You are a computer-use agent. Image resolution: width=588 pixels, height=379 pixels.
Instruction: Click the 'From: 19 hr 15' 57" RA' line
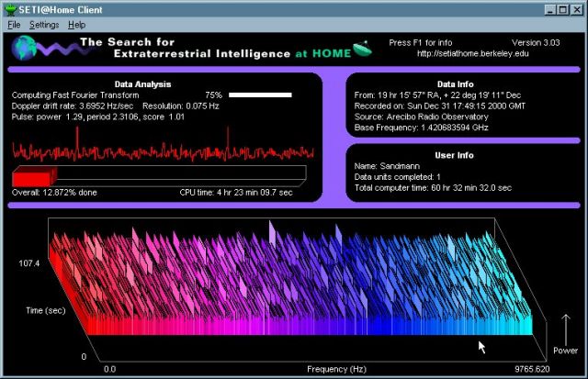[x=437, y=95]
